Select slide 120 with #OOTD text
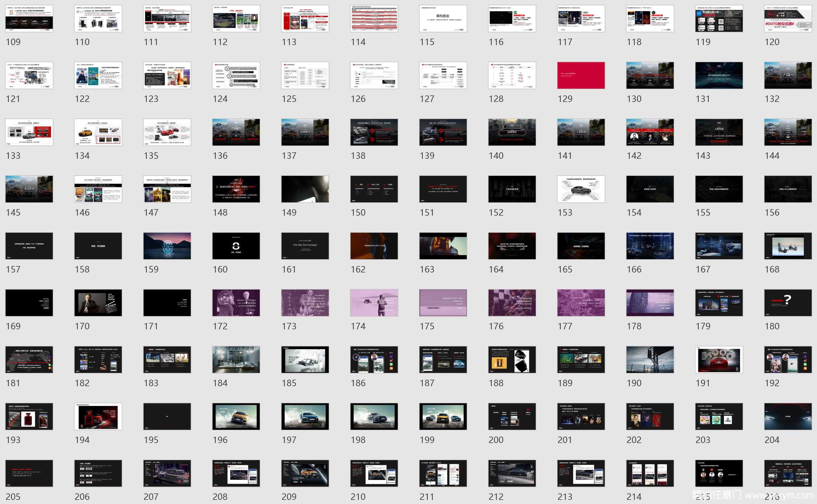Image resolution: width=817 pixels, height=504 pixels. [x=788, y=19]
